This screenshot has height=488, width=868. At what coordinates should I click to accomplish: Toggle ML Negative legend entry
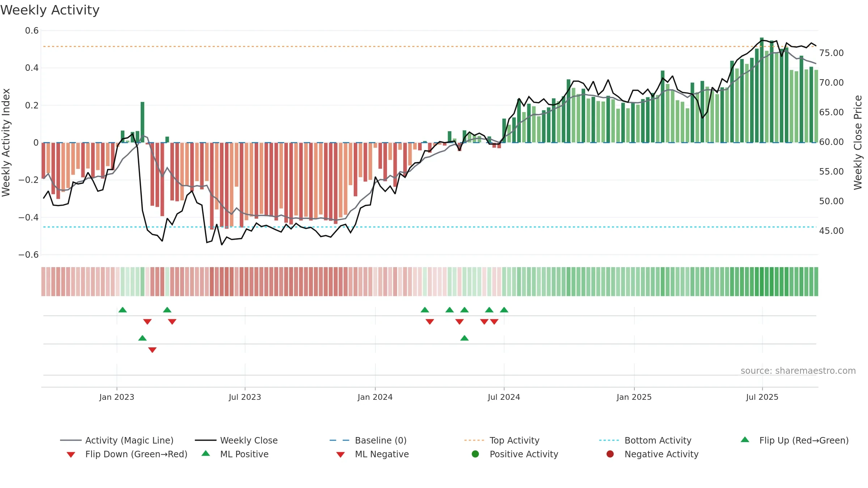pyautogui.click(x=373, y=454)
